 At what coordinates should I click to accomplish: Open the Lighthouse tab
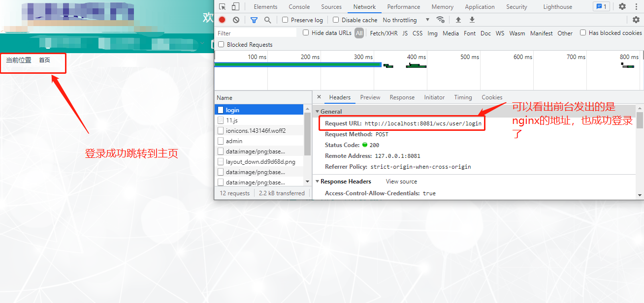[x=558, y=7]
